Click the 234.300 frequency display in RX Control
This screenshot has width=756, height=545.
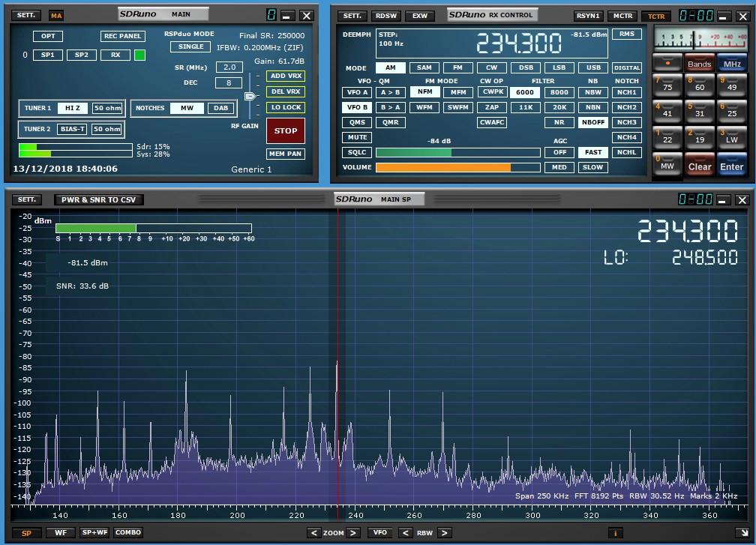[x=519, y=43]
